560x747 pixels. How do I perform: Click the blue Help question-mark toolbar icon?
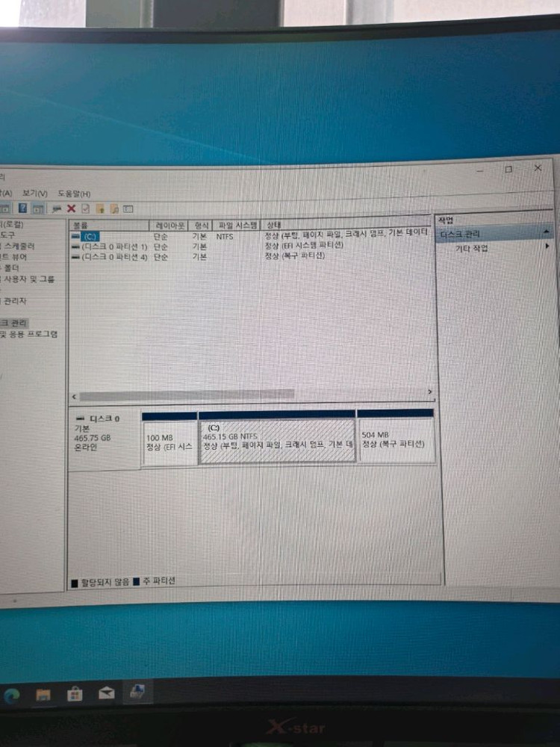click(x=22, y=208)
